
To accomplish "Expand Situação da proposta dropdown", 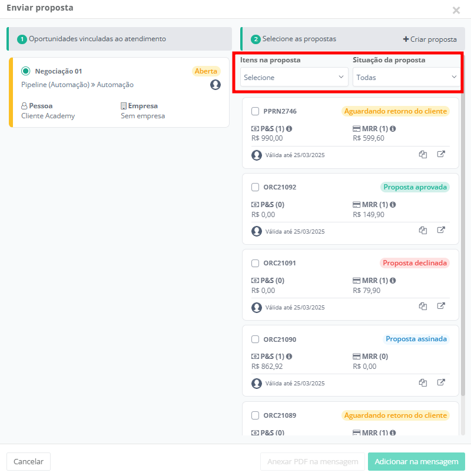I will point(406,77).
